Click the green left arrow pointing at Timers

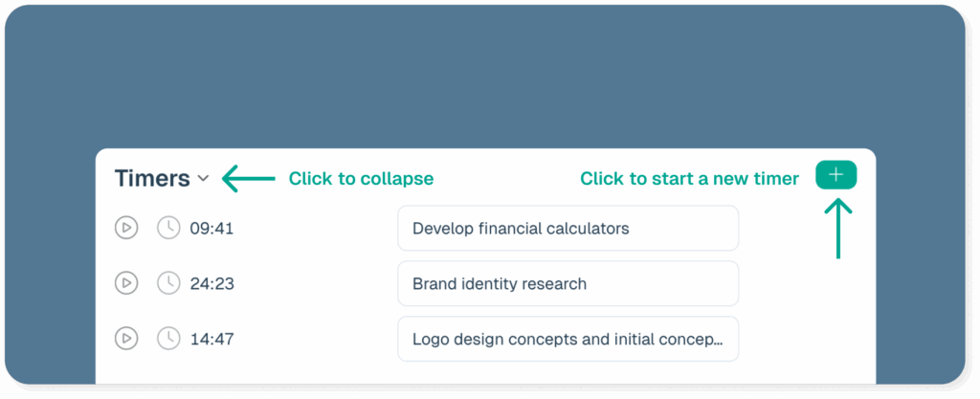tap(248, 179)
